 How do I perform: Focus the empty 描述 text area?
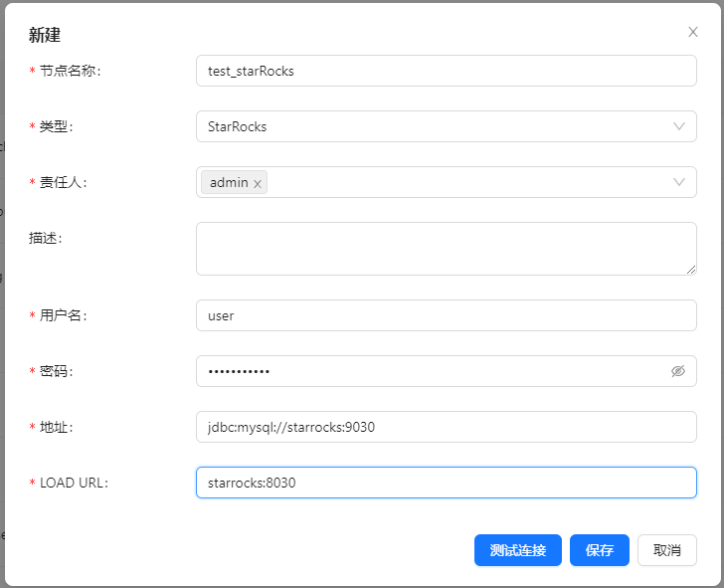(446, 248)
